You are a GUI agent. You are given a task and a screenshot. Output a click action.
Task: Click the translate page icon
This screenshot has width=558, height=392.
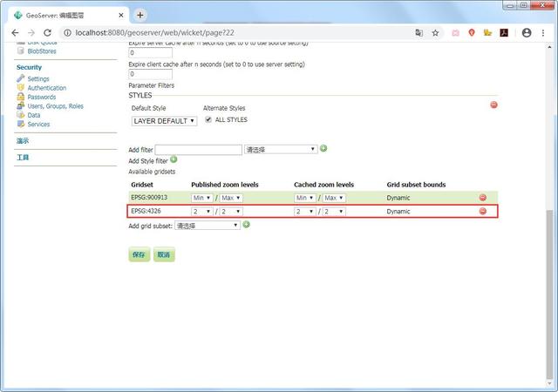click(418, 33)
